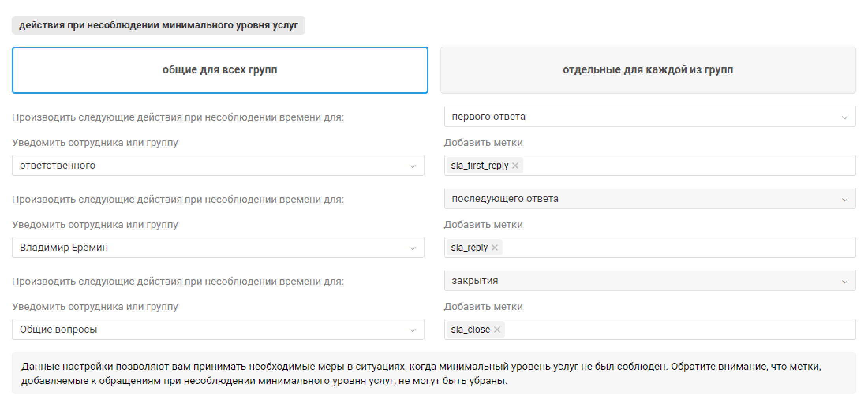This screenshot has width=868, height=414.
Task: Click the chevron arrow of 'закрытия' field
Action: pyautogui.click(x=845, y=282)
